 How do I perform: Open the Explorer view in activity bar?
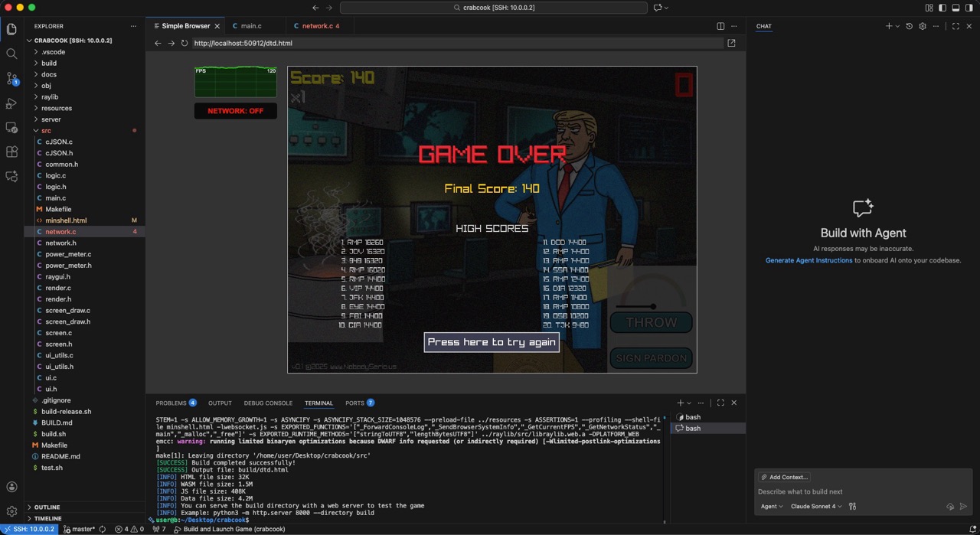coord(11,29)
